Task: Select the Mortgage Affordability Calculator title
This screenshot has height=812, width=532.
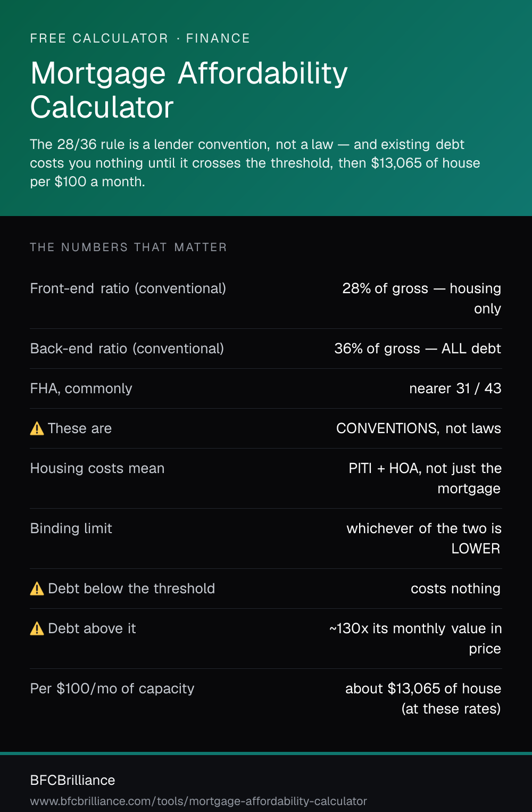Action: pos(189,90)
